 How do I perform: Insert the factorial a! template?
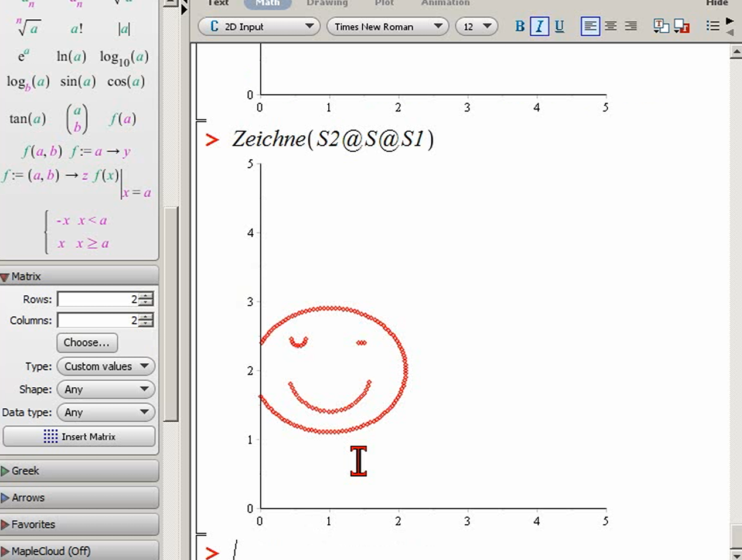coord(77,28)
